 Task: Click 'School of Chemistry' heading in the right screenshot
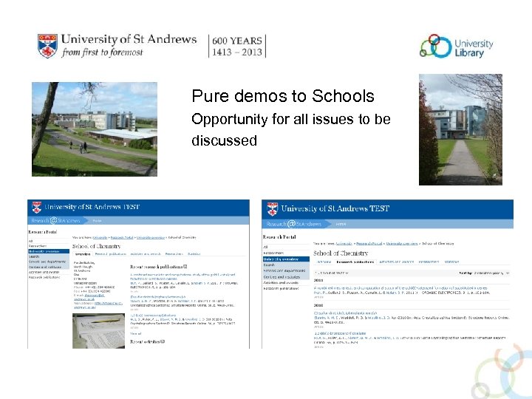point(341,253)
